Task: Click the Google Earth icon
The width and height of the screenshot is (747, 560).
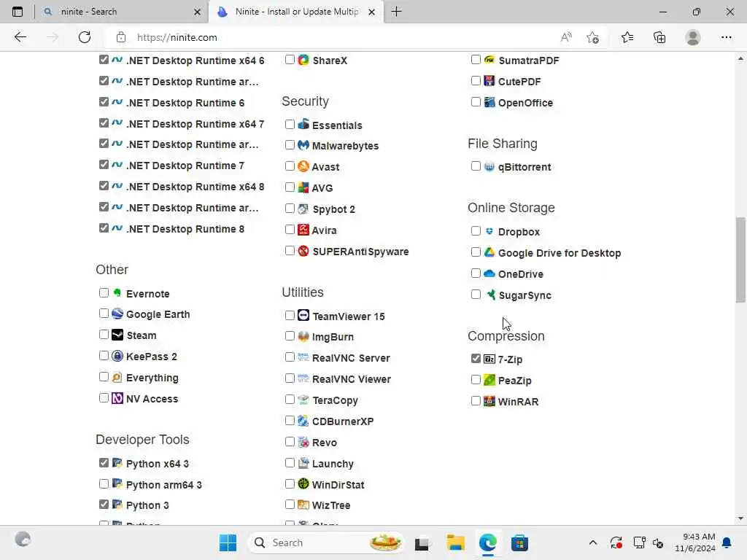Action: click(117, 314)
